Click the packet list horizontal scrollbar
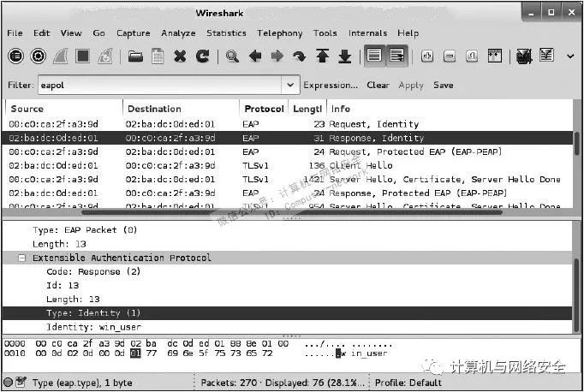Viewport: 584px width, 392px height. coord(292,212)
